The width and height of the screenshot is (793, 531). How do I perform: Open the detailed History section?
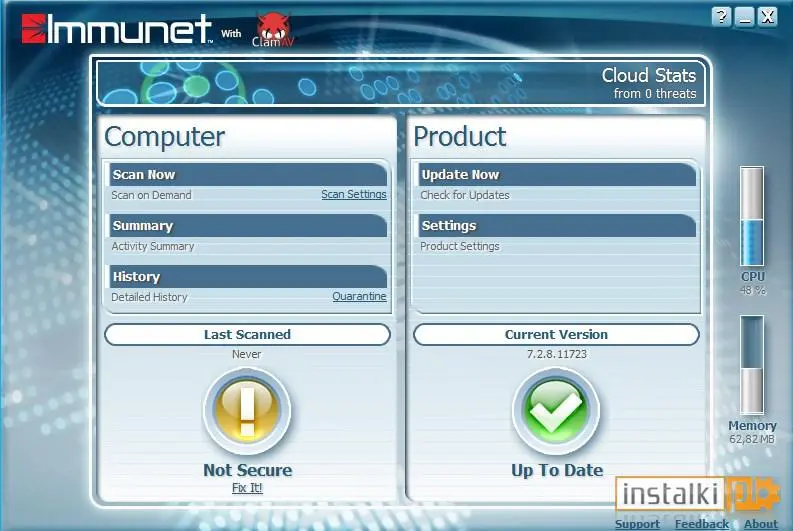coord(136,277)
